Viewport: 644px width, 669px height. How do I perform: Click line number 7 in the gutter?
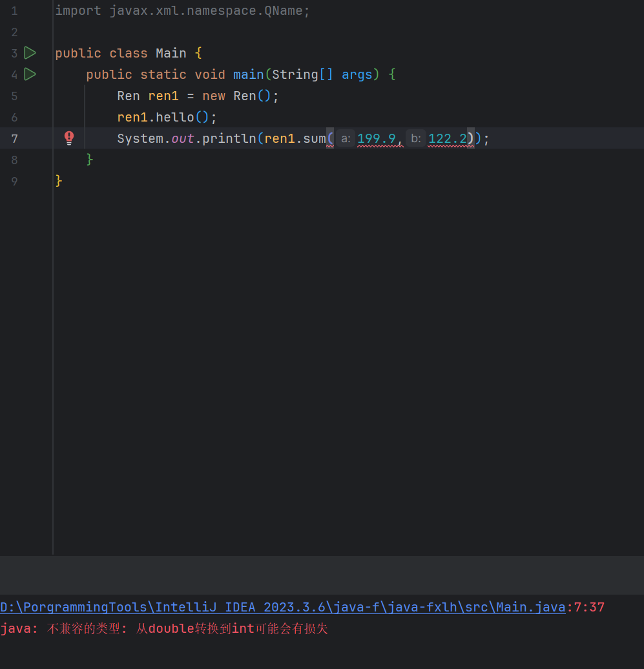14,138
